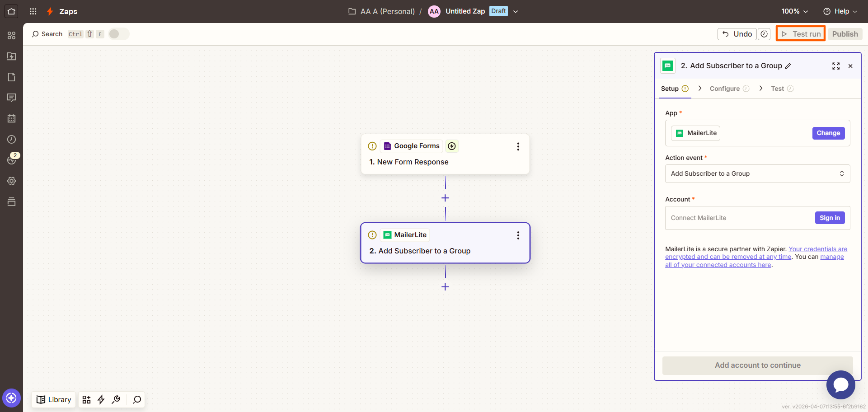The height and width of the screenshot is (412, 868).
Task: Open the version history clock icon
Action: point(764,34)
